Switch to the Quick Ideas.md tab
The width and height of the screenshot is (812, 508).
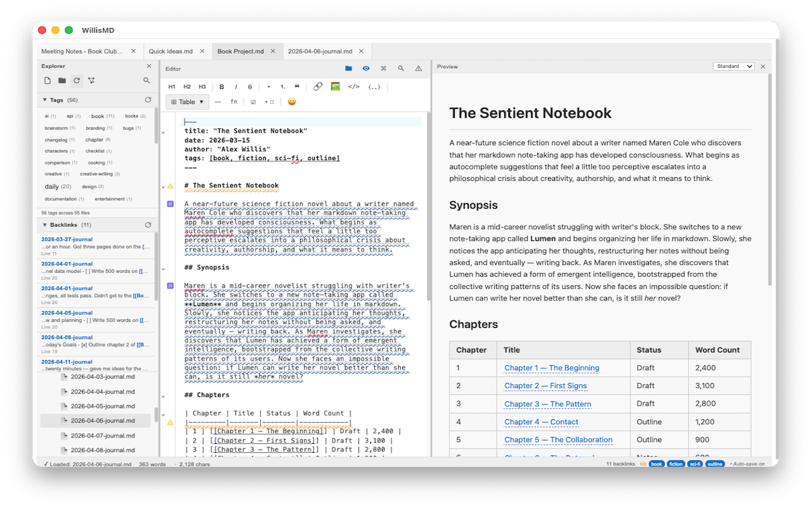coord(171,51)
